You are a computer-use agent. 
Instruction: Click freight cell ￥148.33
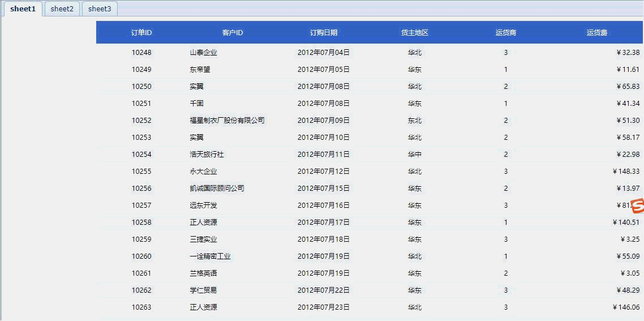coord(626,172)
